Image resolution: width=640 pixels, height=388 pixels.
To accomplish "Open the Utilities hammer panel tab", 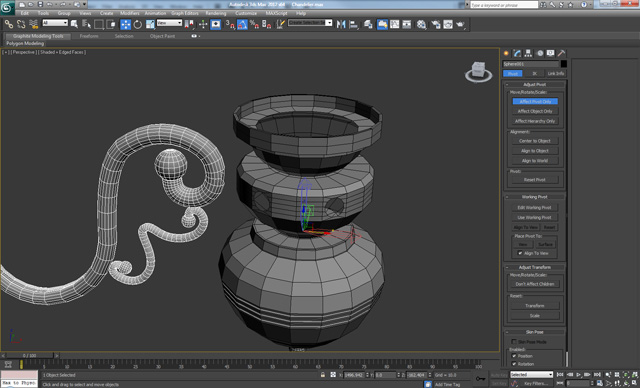I will click(x=562, y=53).
